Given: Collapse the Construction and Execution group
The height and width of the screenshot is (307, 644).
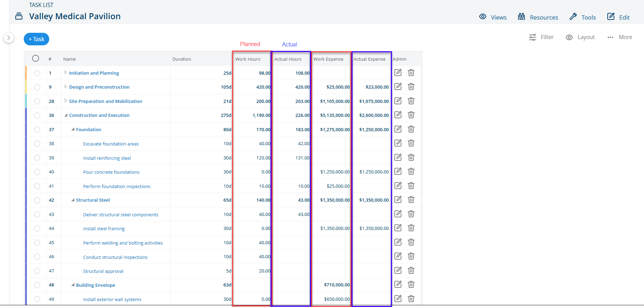Looking at the screenshot, I should pyautogui.click(x=66, y=115).
